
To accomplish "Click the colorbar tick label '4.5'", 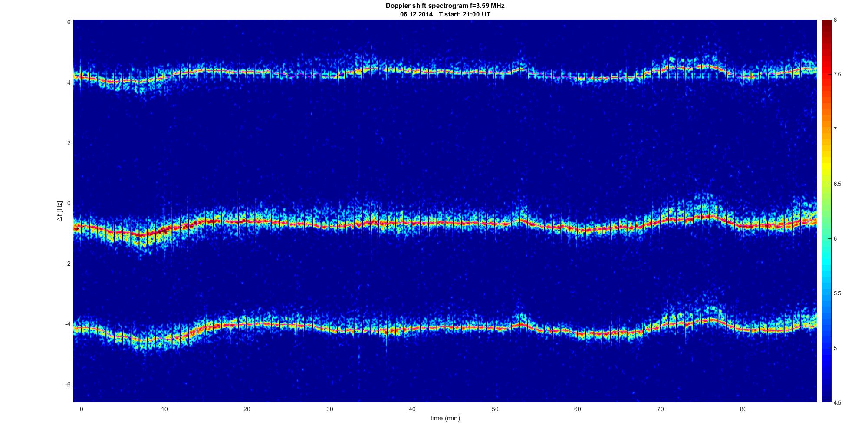I will (837, 403).
